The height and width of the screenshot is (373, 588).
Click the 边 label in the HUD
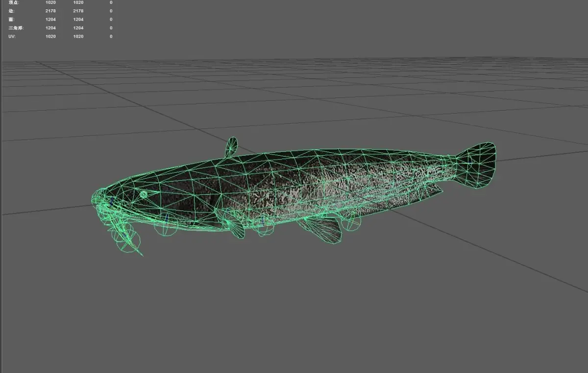point(12,11)
